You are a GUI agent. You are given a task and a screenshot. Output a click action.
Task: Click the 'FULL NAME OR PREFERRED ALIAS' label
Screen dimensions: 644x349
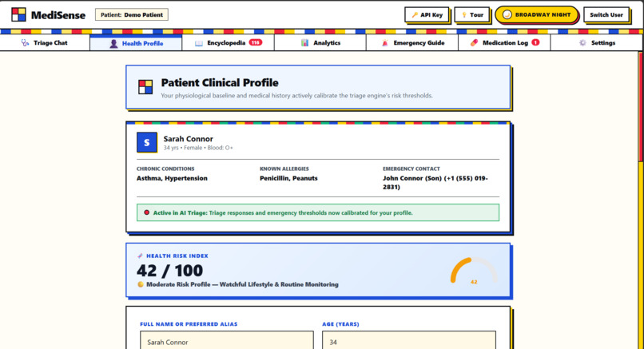(x=189, y=324)
